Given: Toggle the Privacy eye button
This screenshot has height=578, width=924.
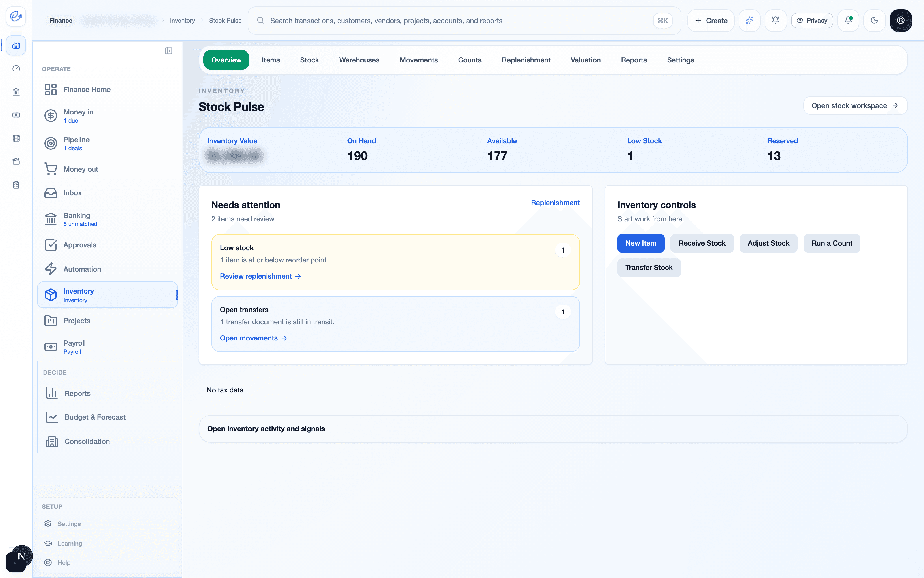Looking at the screenshot, I should tap(812, 21).
